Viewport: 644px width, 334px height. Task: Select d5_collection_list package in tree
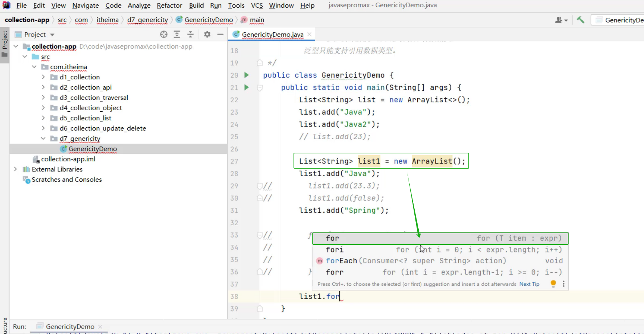(x=85, y=118)
